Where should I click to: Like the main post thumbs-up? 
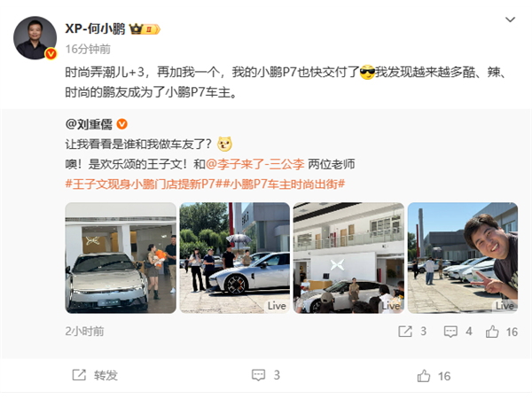(x=434, y=376)
